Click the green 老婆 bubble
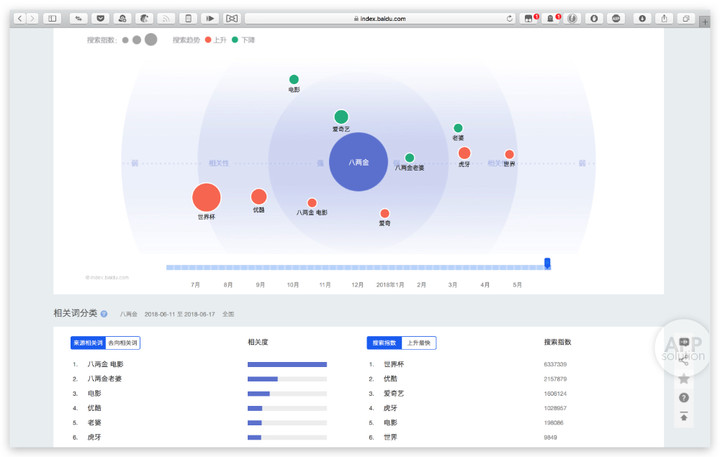720x457 pixels. (458, 128)
